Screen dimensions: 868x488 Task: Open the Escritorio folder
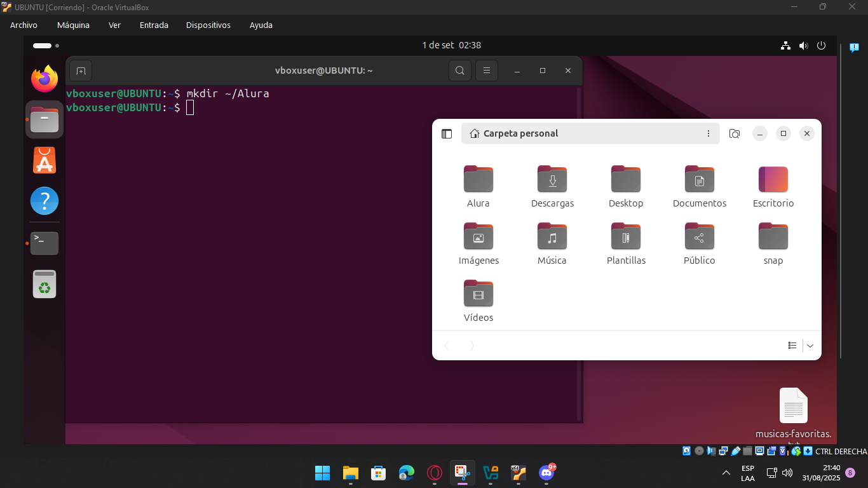(x=773, y=187)
